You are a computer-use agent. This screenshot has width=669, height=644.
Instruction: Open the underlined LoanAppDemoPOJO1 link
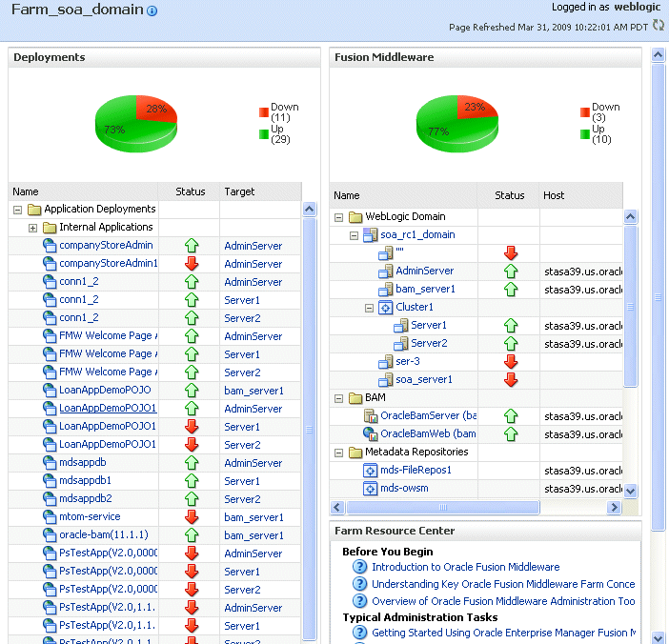tap(108, 408)
